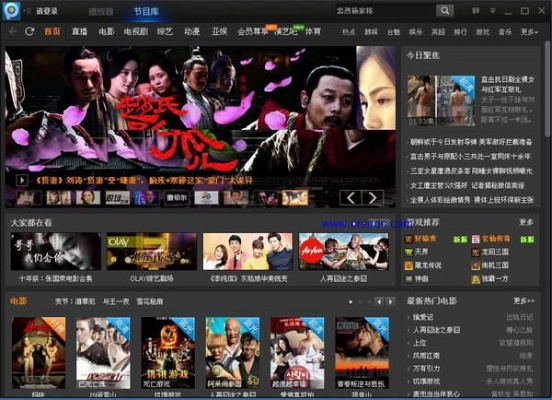Select the first pagination dot in 电影 section

[350, 302]
